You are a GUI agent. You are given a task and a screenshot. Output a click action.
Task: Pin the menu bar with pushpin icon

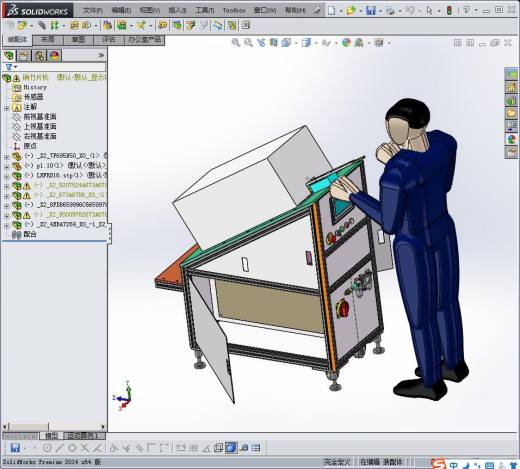317,11
